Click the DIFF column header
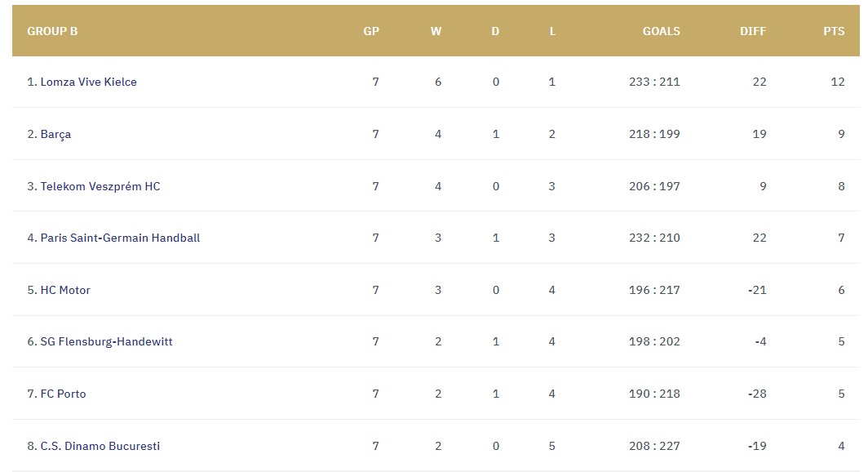868x472 pixels. [754, 32]
